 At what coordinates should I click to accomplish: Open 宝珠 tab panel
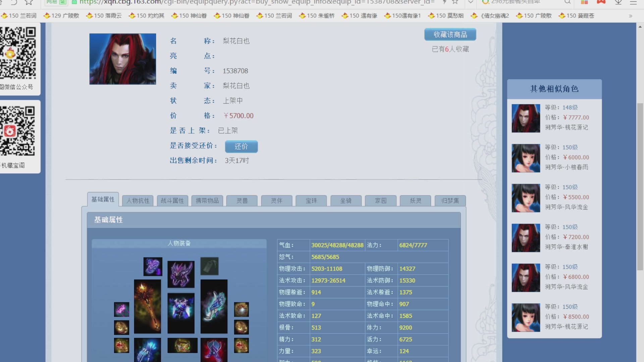click(x=311, y=200)
